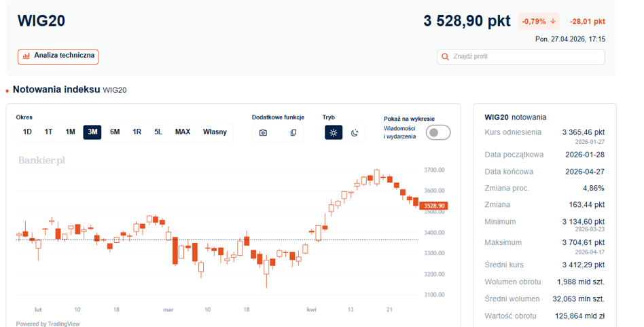644x327 pixels.
Task: Take a chart snapshot with camera icon
Action: (264, 133)
